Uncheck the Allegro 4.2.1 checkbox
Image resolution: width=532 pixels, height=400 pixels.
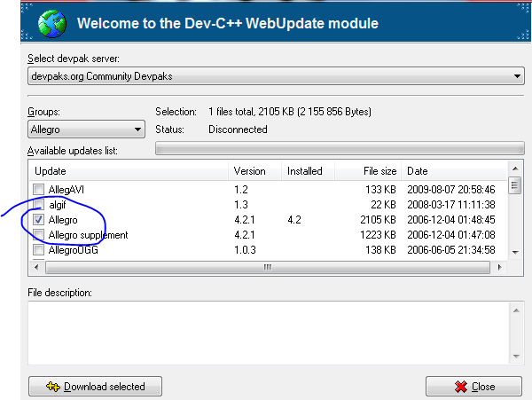pyautogui.click(x=39, y=220)
